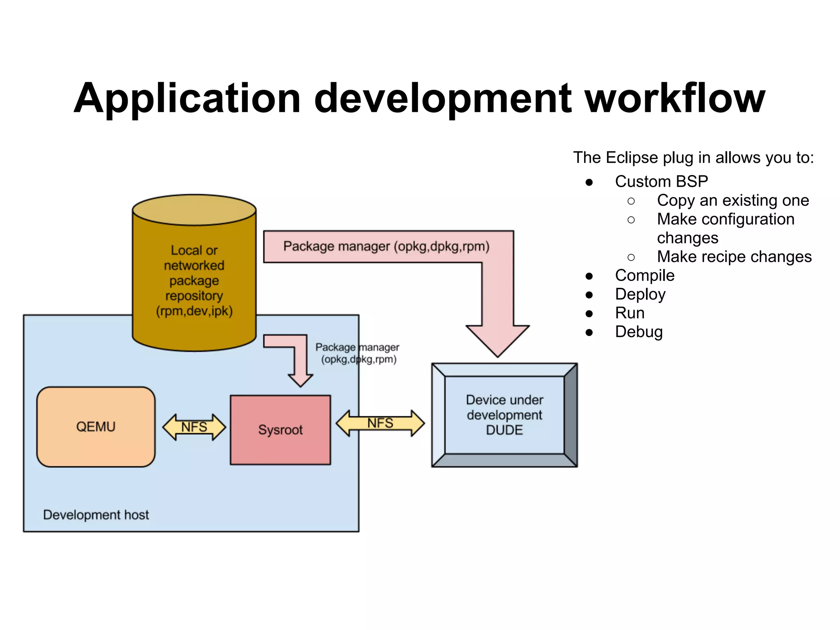The height and width of the screenshot is (630, 840).
Task: Click the Custom BSP bullet item
Action: tap(661, 181)
